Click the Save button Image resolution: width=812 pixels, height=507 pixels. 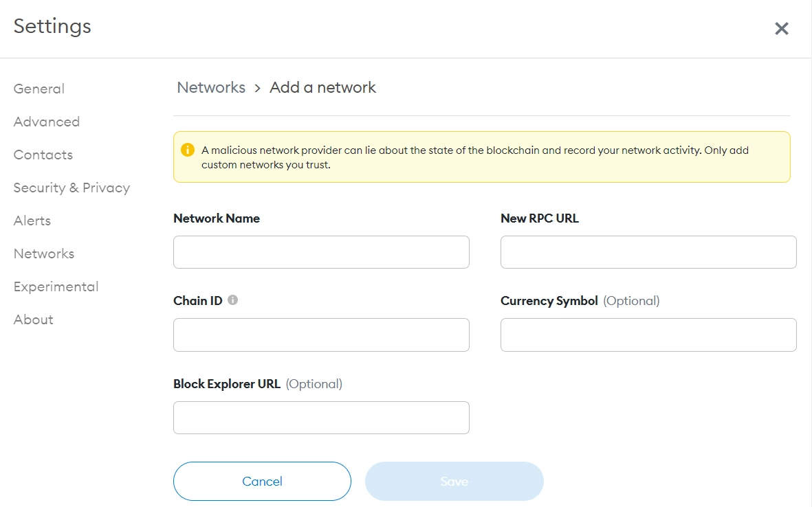coord(454,481)
